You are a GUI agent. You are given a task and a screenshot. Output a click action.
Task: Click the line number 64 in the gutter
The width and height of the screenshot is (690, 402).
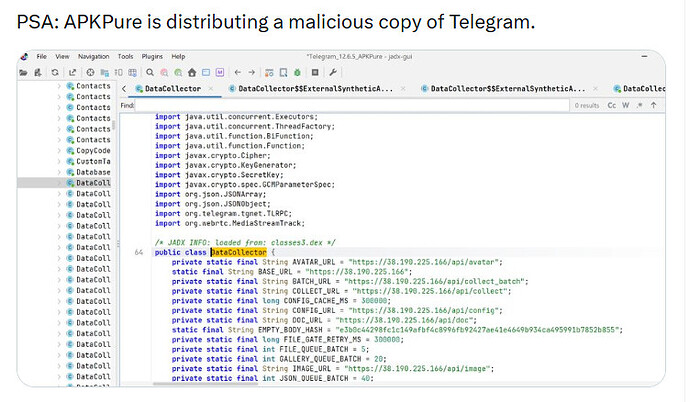pyautogui.click(x=139, y=252)
